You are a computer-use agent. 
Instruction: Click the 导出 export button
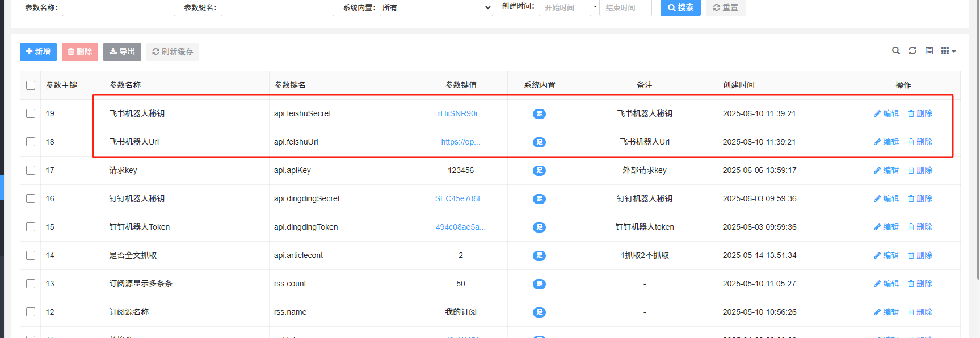(122, 52)
